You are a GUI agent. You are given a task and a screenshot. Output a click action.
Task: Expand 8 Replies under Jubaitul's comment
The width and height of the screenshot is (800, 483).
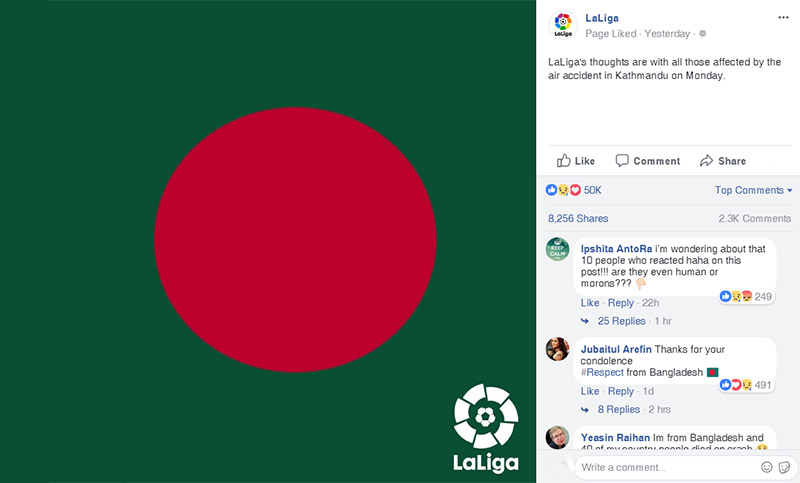pyautogui.click(x=619, y=409)
